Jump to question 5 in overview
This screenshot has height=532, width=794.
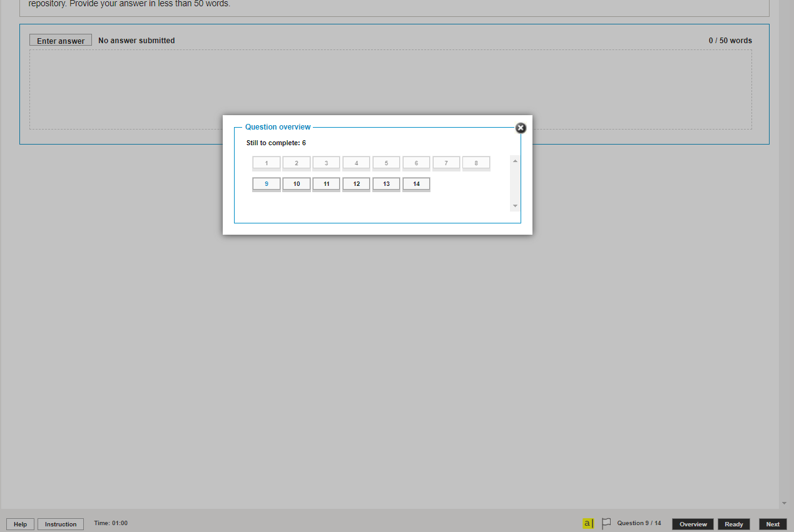(387, 163)
